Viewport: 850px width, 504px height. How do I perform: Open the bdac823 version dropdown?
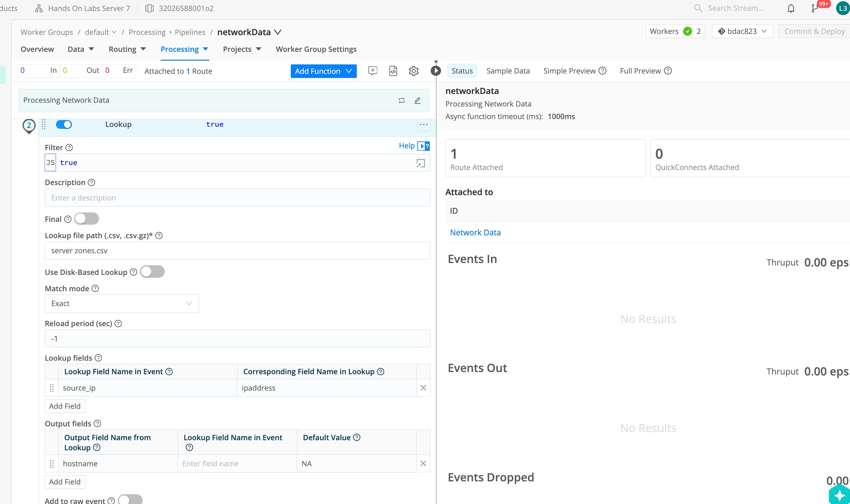[742, 31]
